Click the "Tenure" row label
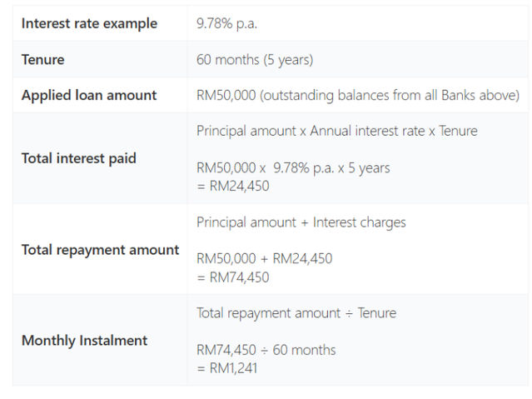This screenshot has height=399, width=532. point(42,60)
